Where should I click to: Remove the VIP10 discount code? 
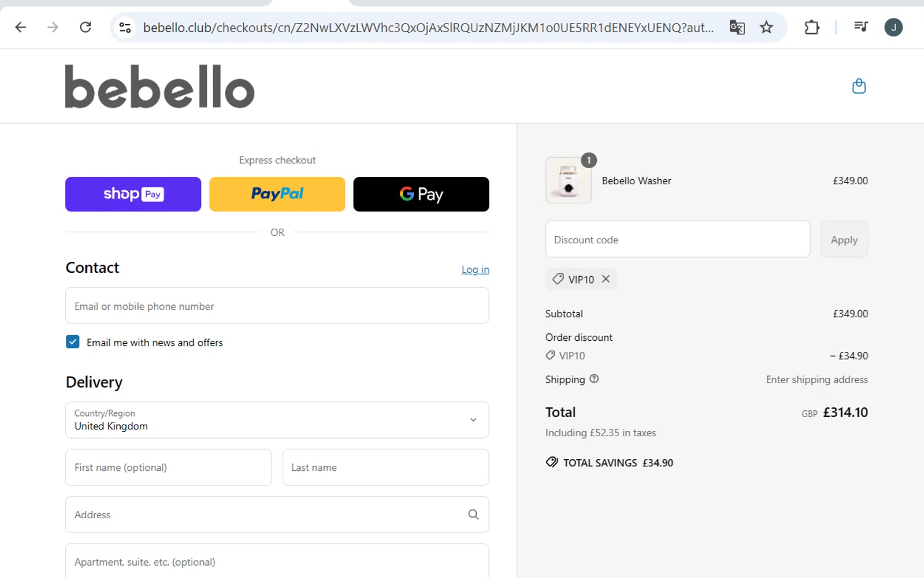tap(606, 279)
